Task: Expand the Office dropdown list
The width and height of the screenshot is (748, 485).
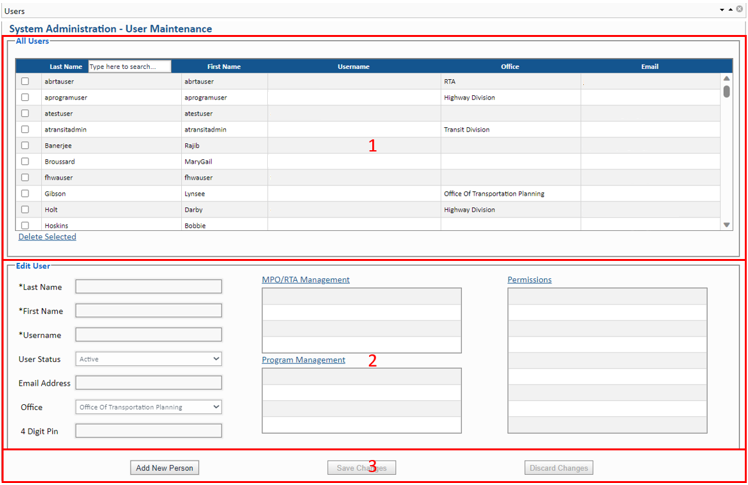Action: point(148,407)
